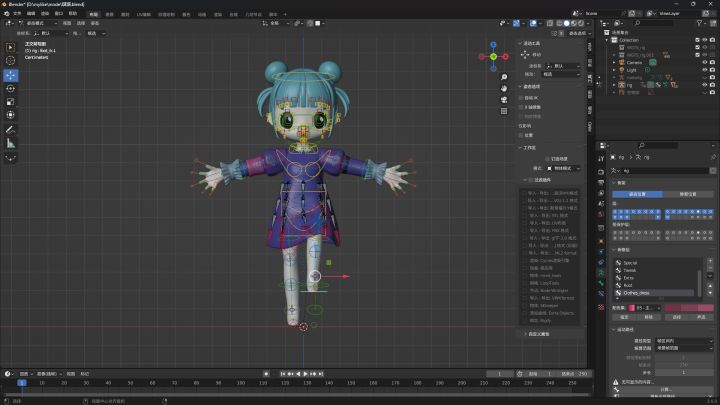720x405 pixels.
Task: Toggle viewport overlays button
Action: pyautogui.click(x=533, y=23)
